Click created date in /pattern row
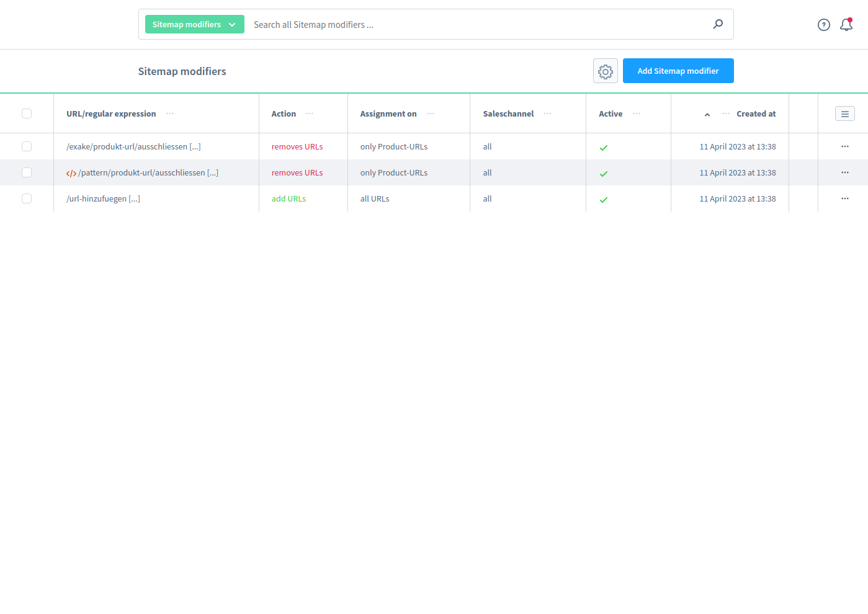The width and height of the screenshot is (868, 614). tap(738, 173)
